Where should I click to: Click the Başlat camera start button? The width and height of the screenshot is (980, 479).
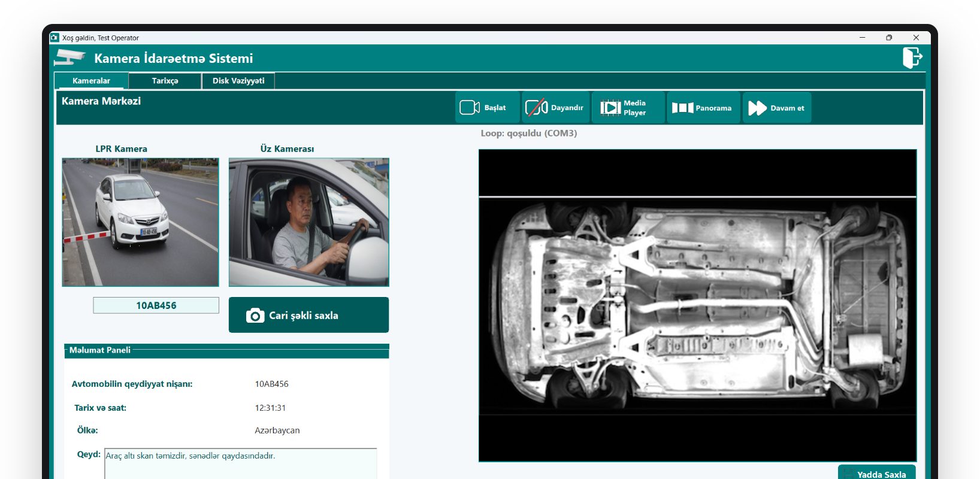[487, 108]
